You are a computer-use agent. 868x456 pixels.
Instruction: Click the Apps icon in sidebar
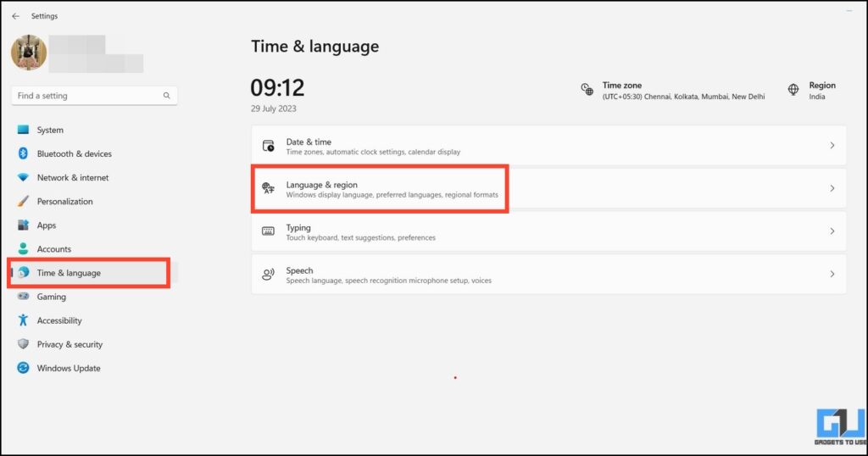click(x=23, y=225)
